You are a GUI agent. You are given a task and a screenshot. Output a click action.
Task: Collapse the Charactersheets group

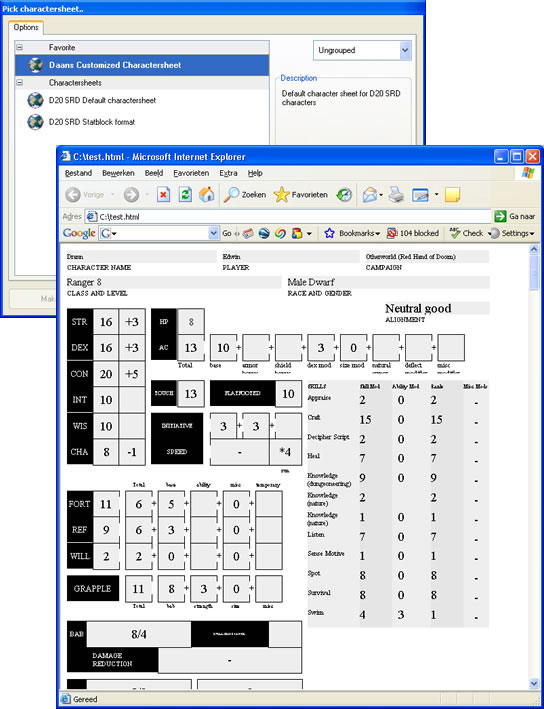point(19,83)
